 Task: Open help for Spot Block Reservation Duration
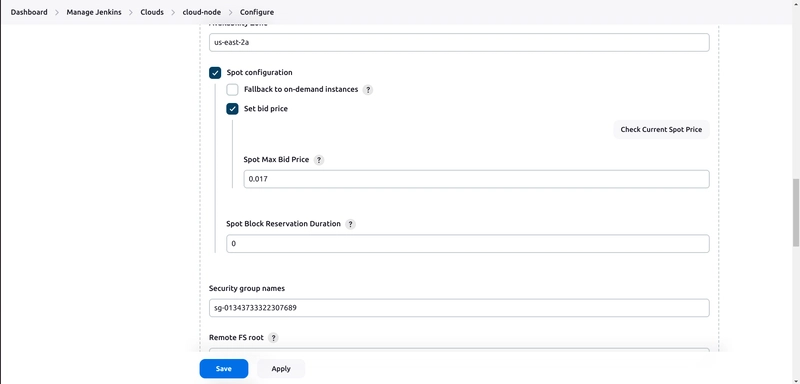(351, 224)
